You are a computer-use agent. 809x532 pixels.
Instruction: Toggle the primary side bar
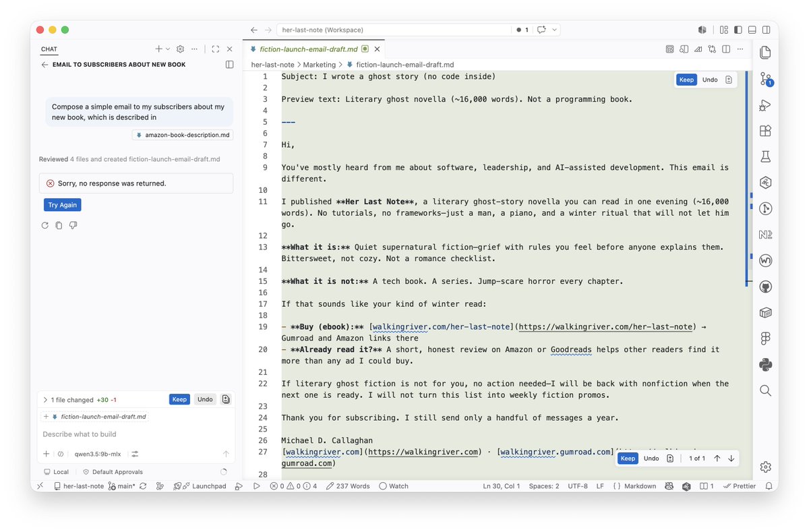tap(738, 30)
